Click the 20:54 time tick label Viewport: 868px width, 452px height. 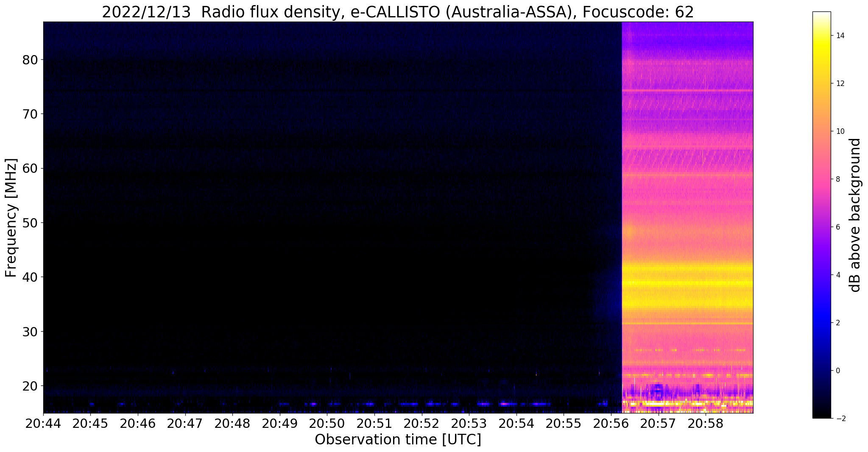tap(516, 423)
